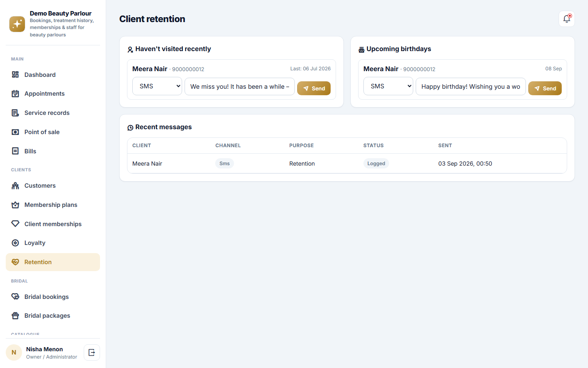
Task: Click the Bills icon in sidebar
Action: click(x=16, y=151)
